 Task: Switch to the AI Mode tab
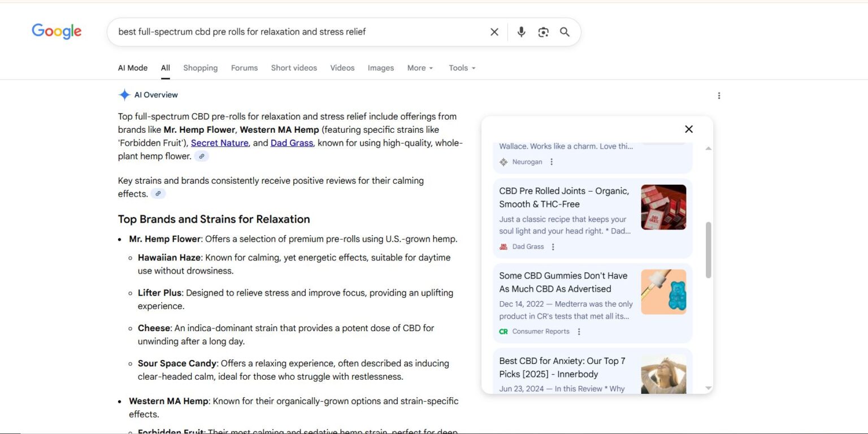pyautogui.click(x=133, y=68)
